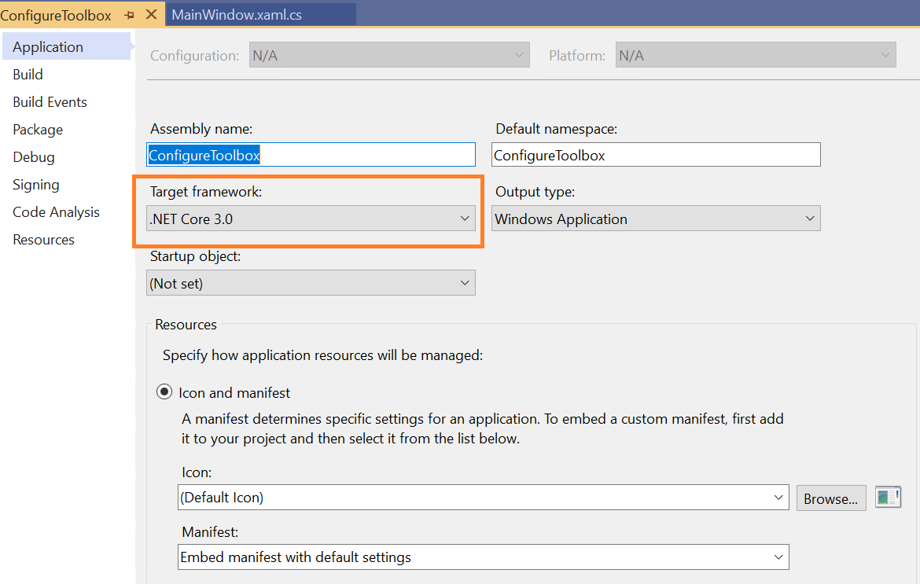Open the Package settings page
This screenshot has height=588, width=920.
[x=38, y=130]
